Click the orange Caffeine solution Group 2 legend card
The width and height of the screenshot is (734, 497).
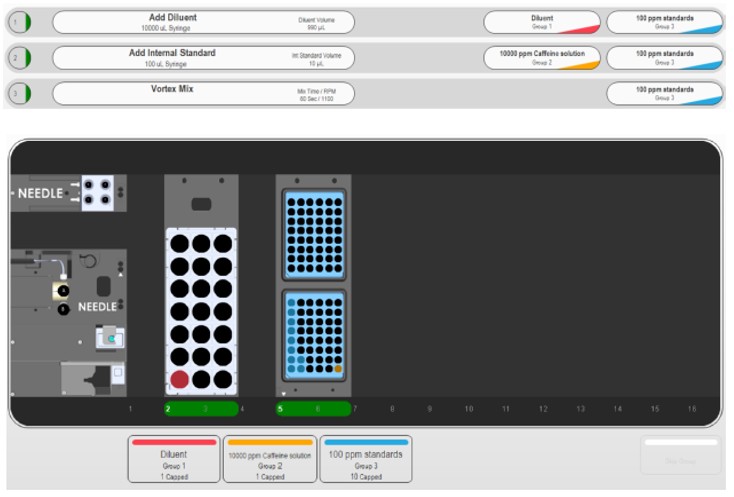tap(269, 459)
